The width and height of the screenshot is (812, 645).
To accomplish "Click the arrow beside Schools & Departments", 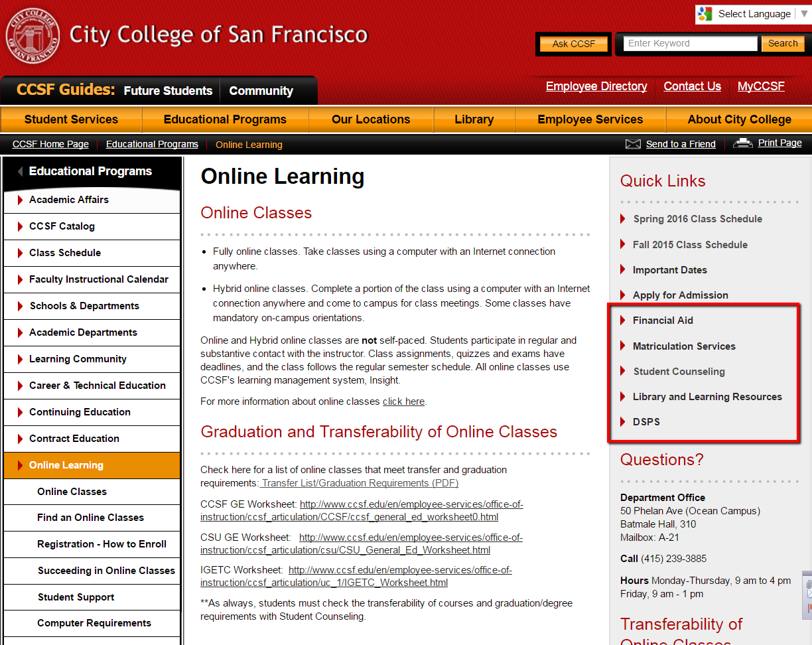I will click(21, 306).
